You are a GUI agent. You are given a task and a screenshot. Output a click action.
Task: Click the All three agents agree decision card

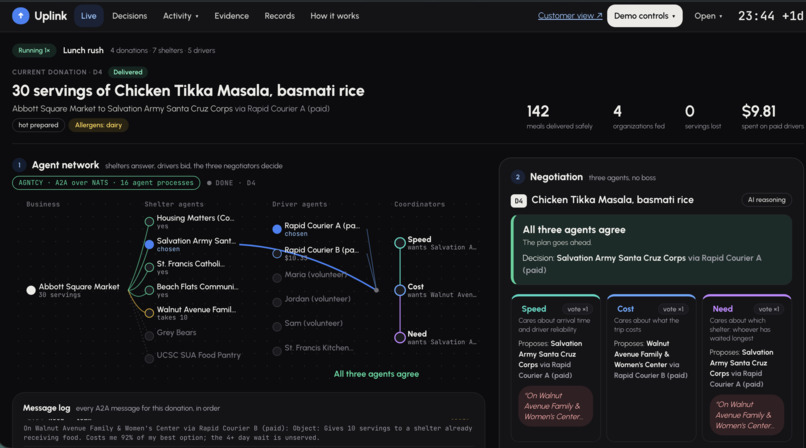[651, 250]
